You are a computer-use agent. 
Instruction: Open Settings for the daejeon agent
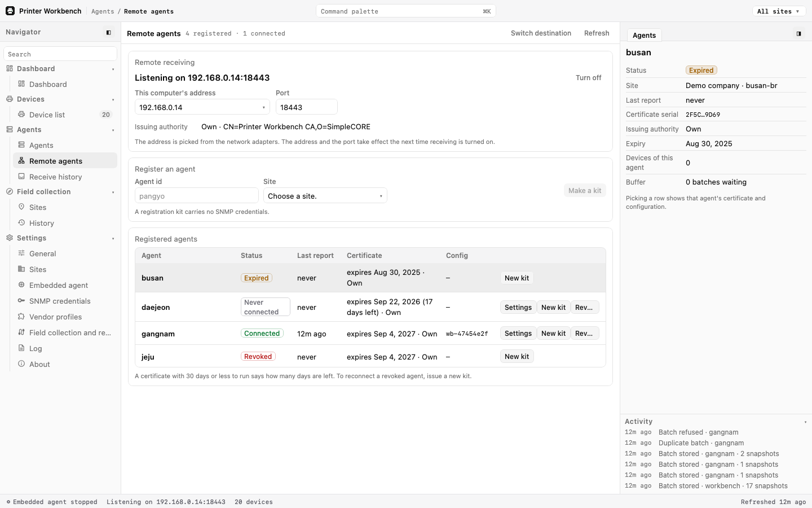pos(518,308)
